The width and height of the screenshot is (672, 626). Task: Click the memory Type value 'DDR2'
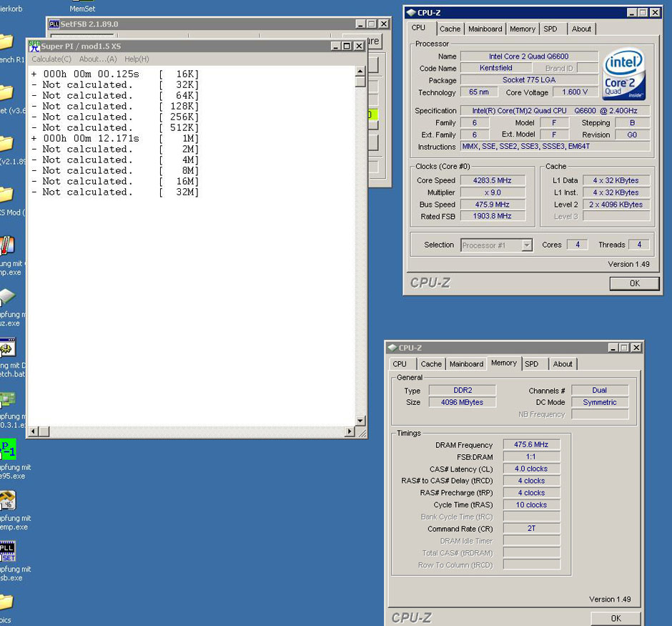463,390
